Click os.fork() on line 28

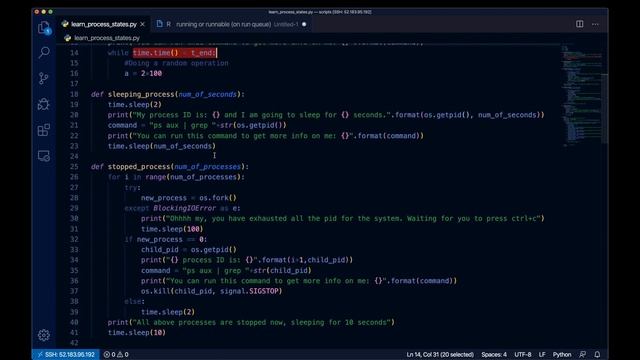218,198
